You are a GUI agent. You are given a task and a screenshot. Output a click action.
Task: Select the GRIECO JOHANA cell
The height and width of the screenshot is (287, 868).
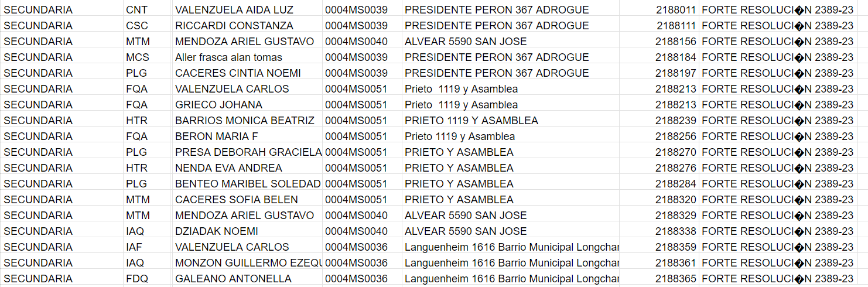[x=219, y=105]
